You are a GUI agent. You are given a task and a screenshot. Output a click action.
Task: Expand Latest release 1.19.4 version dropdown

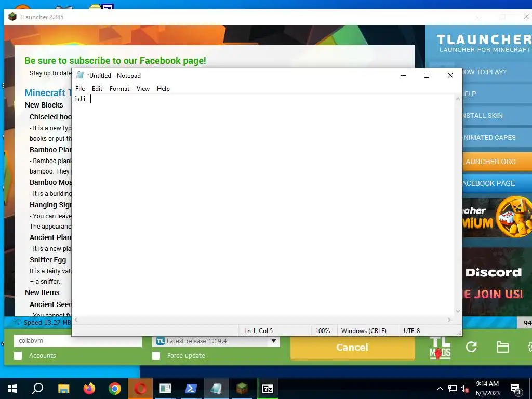(x=273, y=341)
